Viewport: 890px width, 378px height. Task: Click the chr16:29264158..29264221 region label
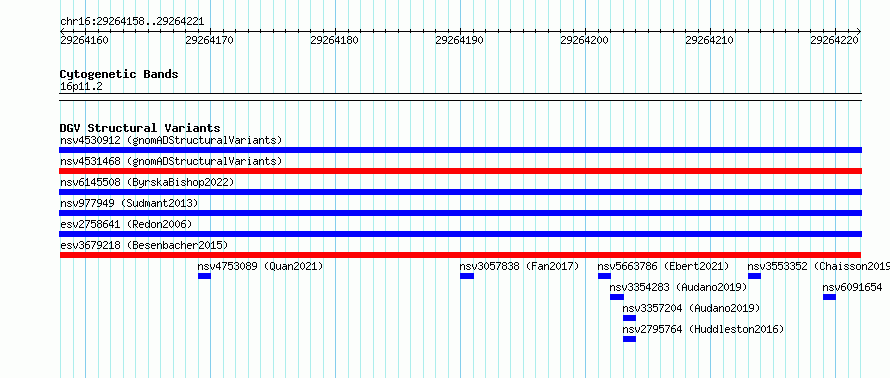pos(132,22)
